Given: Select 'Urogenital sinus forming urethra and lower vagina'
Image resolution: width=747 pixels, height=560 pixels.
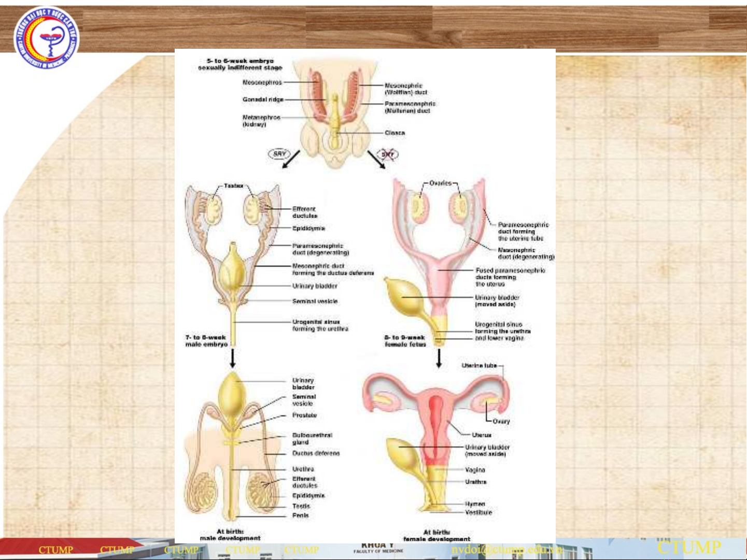Looking at the screenshot, I should point(503,331).
